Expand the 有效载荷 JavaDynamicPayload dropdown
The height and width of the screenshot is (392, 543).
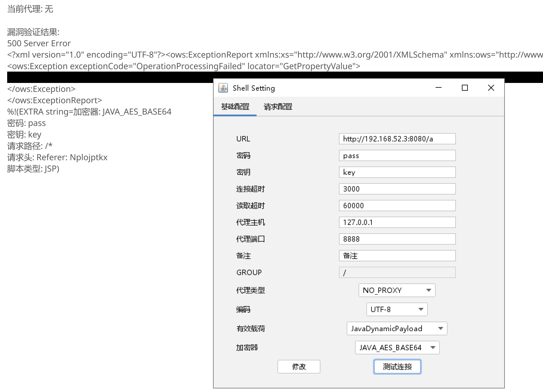click(x=397, y=328)
